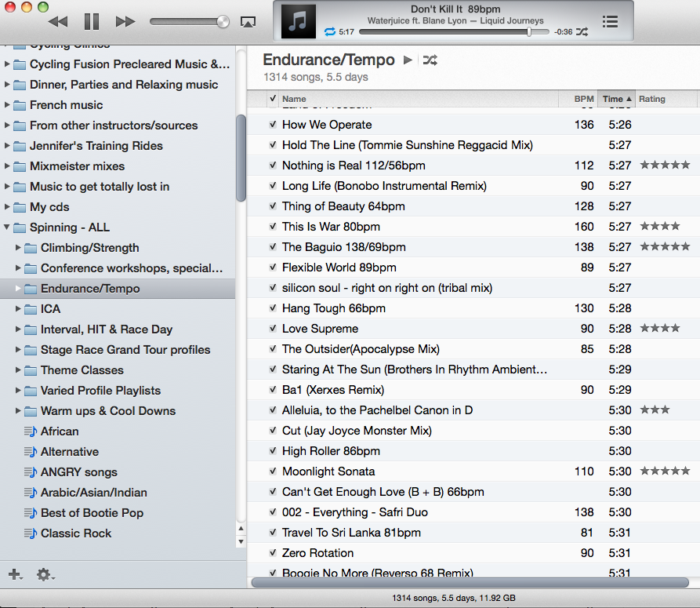700x608 pixels.
Task: Collapse the Spinning - ALL folder
Action: [7, 227]
